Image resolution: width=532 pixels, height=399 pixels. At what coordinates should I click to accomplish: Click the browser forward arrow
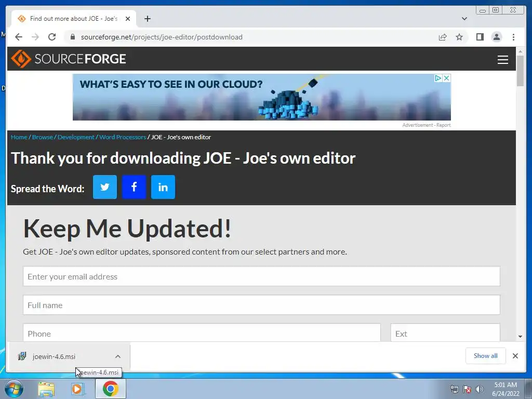tap(35, 37)
